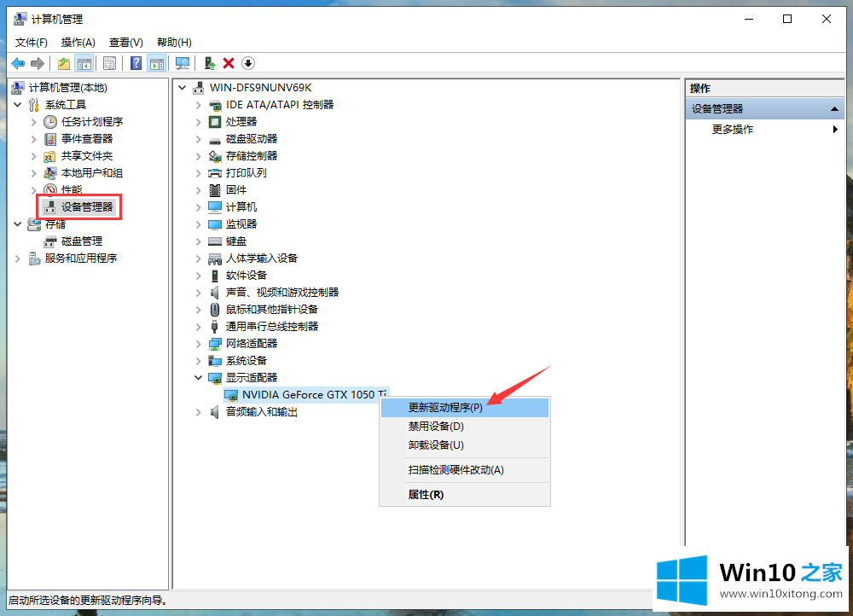Select the 计算机 device category
This screenshot has height=616, width=853.
(241, 206)
